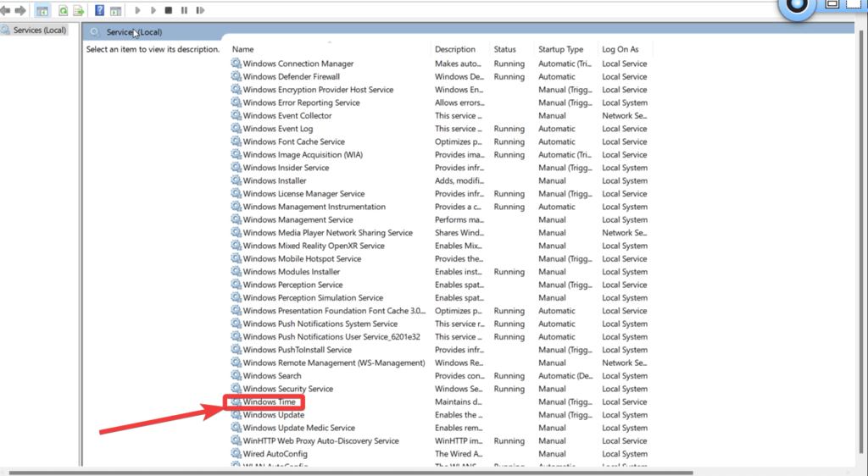
Task: Click the gear icon beside Windows Modules Installer
Action: 236,271
